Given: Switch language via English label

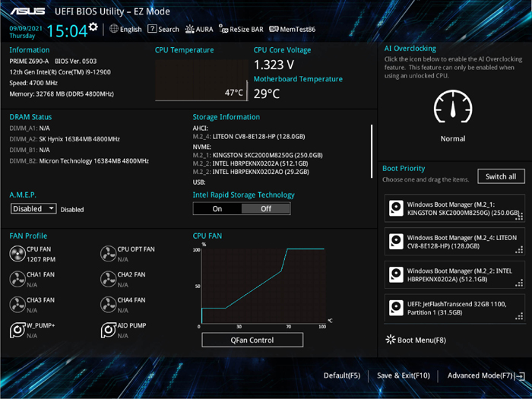Looking at the screenshot, I should [x=131, y=29].
